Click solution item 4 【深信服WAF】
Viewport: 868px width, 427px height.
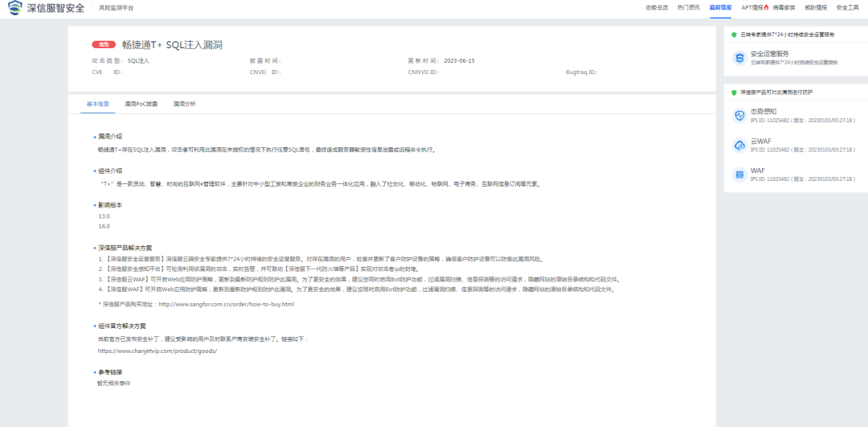[x=356, y=289]
